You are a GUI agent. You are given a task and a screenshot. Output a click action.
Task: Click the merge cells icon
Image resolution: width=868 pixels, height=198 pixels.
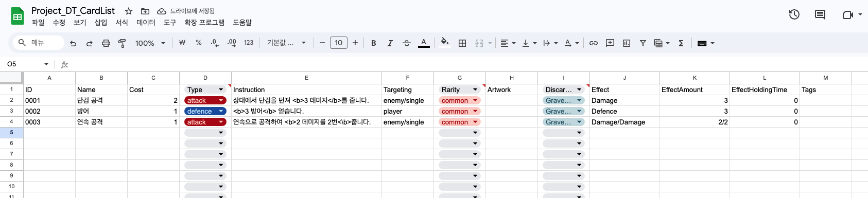pyautogui.click(x=479, y=43)
